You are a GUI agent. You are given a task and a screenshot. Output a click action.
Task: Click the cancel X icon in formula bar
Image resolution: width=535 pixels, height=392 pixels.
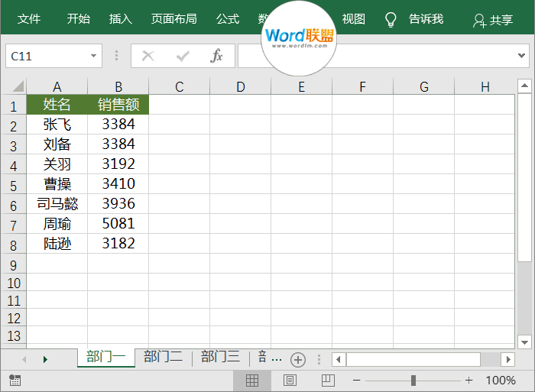click(x=148, y=56)
